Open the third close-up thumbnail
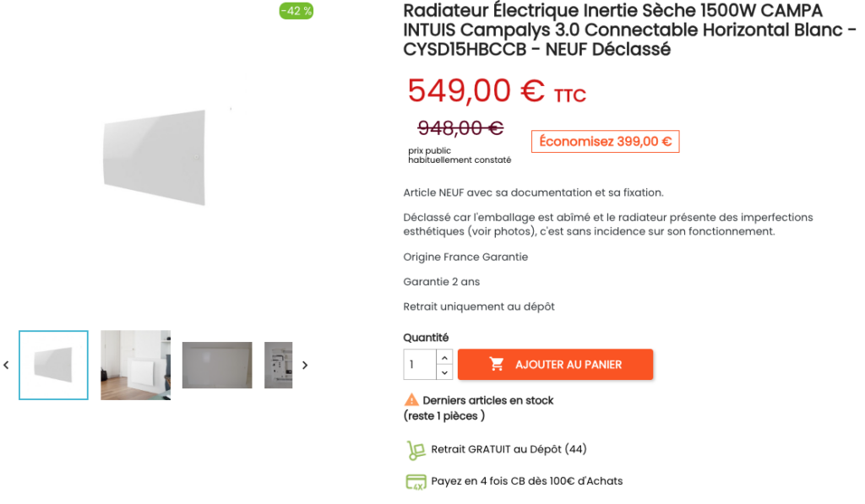The height and width of the screenshot is (504, 865). (x=217, y=365)
